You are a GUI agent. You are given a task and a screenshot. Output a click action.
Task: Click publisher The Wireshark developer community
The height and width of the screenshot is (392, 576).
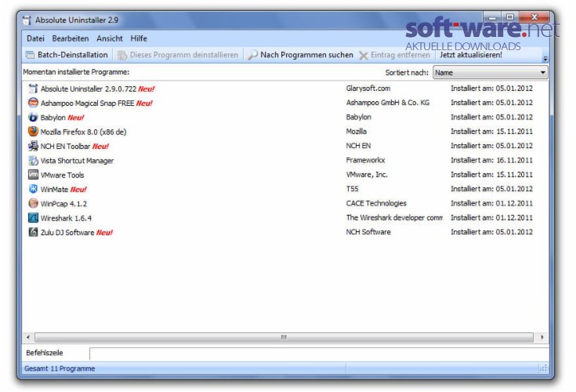(x=394, y=217)
